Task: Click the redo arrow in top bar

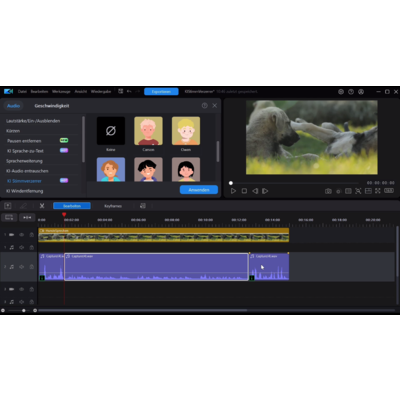Action: [x=138, y=91]
